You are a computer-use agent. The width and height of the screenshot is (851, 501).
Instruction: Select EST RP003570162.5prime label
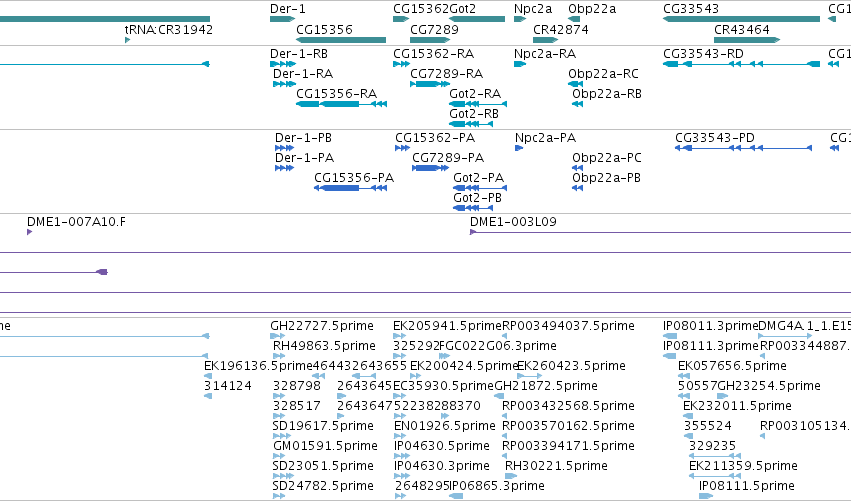point(568,427)
